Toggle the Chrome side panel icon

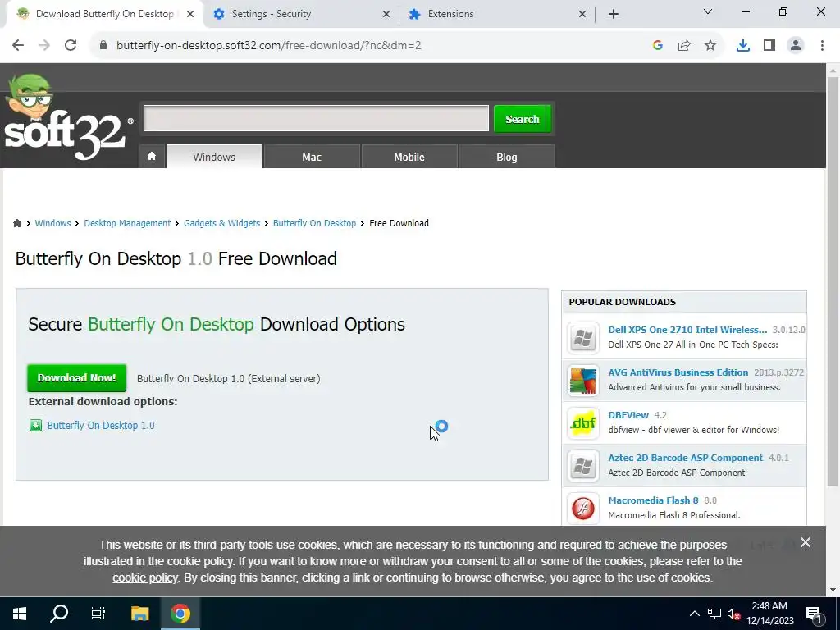[769, 46]
